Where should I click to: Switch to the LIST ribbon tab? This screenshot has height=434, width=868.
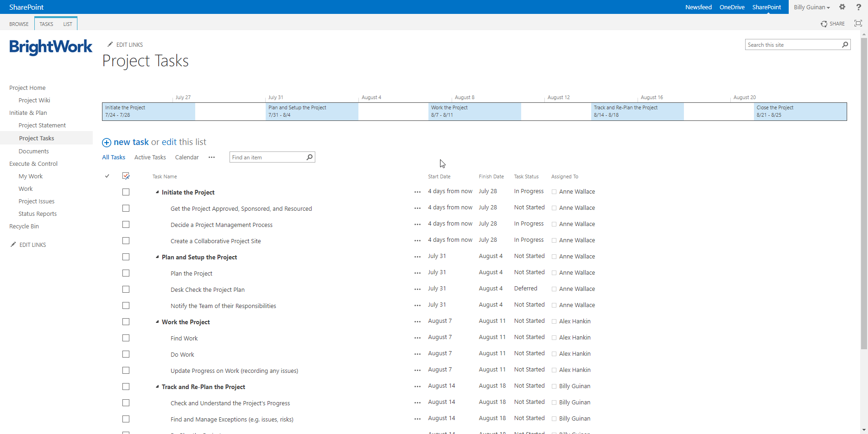pos(67,24)
